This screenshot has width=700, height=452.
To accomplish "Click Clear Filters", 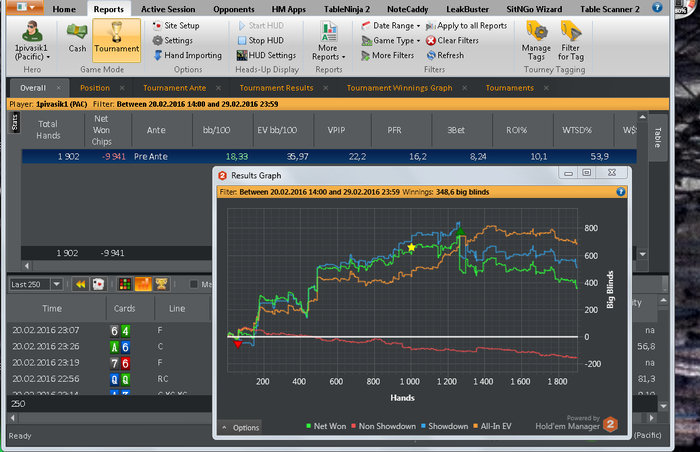I will 452,40.
